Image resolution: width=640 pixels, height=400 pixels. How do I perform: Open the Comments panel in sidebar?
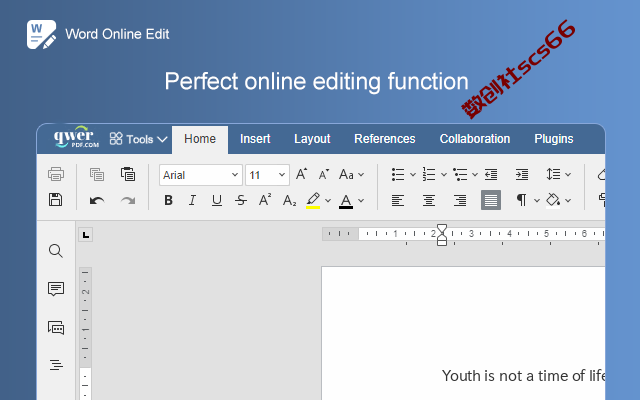[x=56, y=289]
